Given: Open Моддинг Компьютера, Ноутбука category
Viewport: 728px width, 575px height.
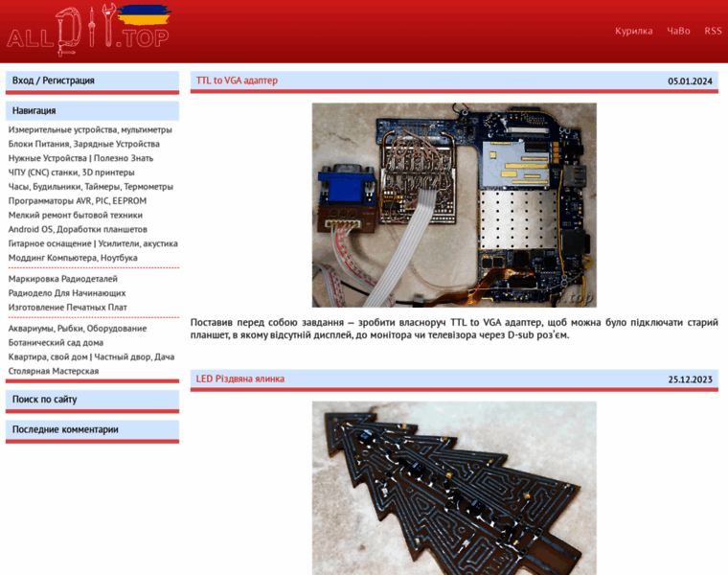Looking at the screenshot, I should point(73,258).
